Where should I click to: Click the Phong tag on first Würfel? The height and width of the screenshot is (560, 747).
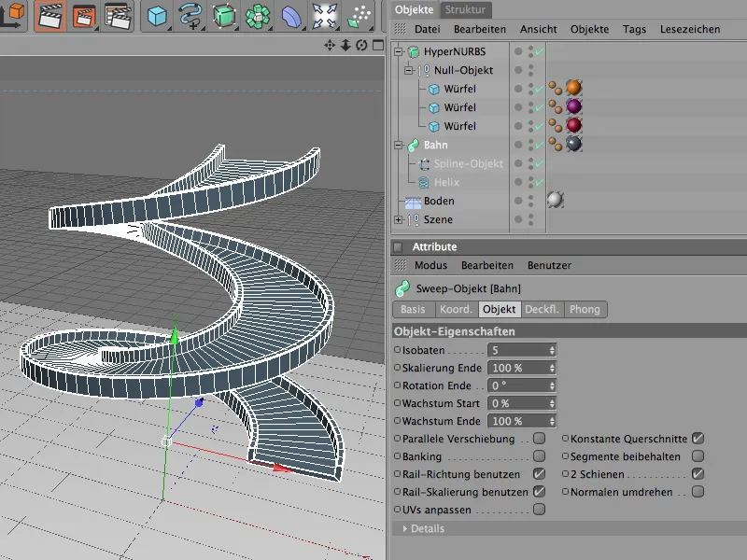tap(556, 89)
